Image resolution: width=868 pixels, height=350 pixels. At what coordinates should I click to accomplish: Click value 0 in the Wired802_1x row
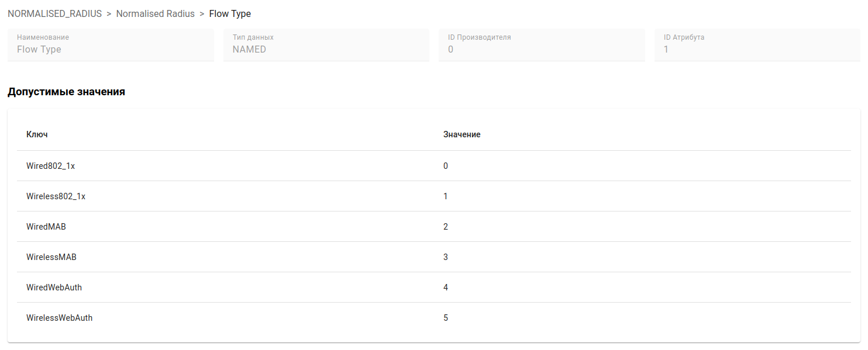[446, 166]
